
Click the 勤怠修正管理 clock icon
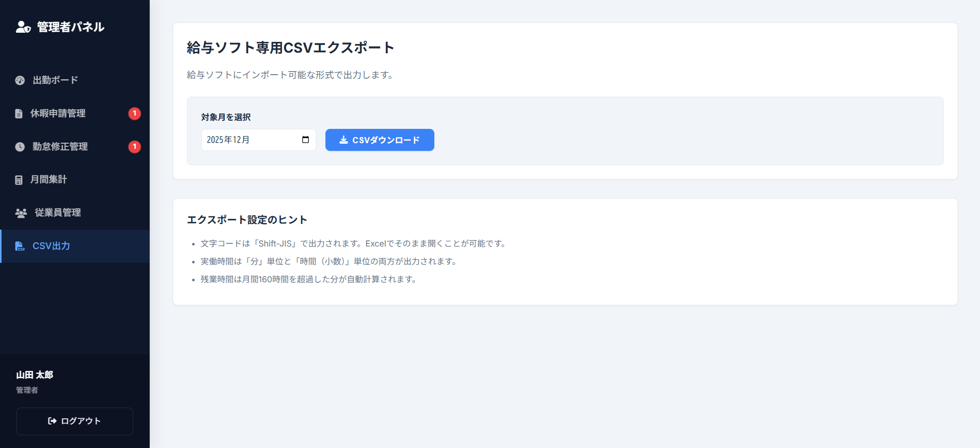tap(20, 147)
